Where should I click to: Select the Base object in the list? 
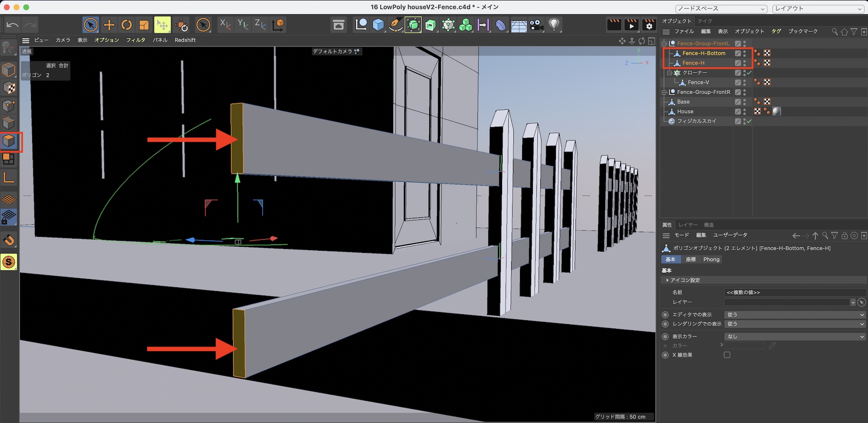pyautogui.click(x=683, y=102)
